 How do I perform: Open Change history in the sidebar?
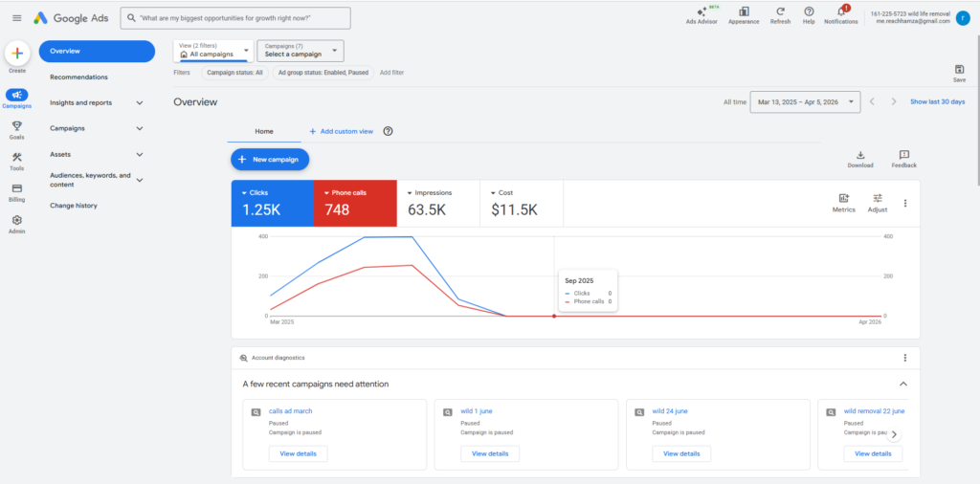pyautogui.click(x=74, y=206)
